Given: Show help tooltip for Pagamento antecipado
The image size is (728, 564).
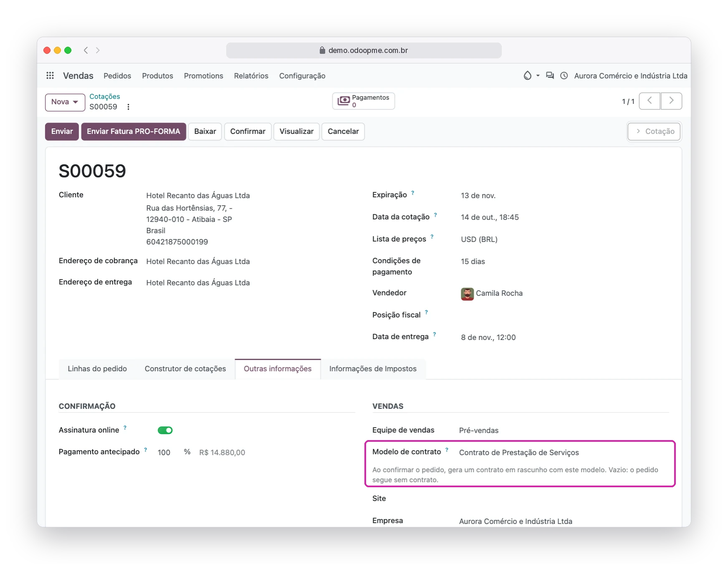Looking at the screenshot, I should pyautogui.click(x=146, y=450).
